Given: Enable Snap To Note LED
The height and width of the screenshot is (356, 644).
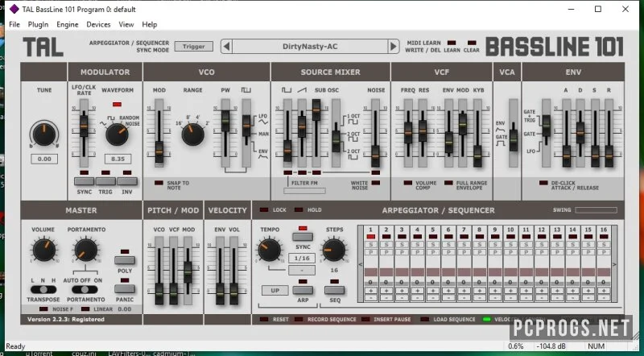Looking at the screenshot, I should [159, 183].
